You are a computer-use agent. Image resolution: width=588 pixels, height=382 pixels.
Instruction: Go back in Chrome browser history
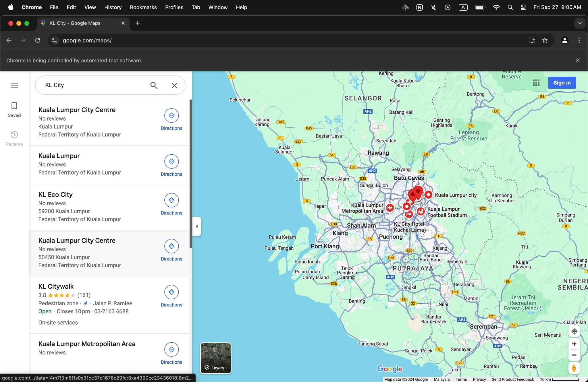tap(9, 40)
